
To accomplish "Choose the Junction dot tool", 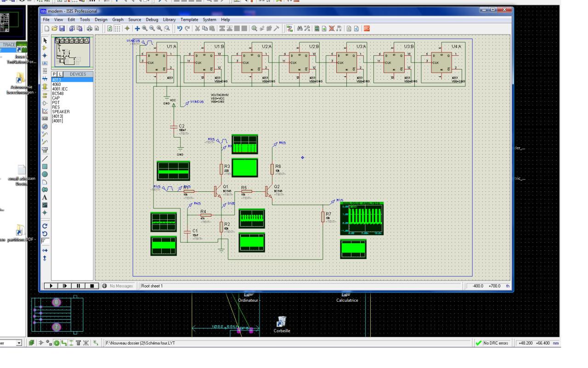I will click(x=45, y=55).
